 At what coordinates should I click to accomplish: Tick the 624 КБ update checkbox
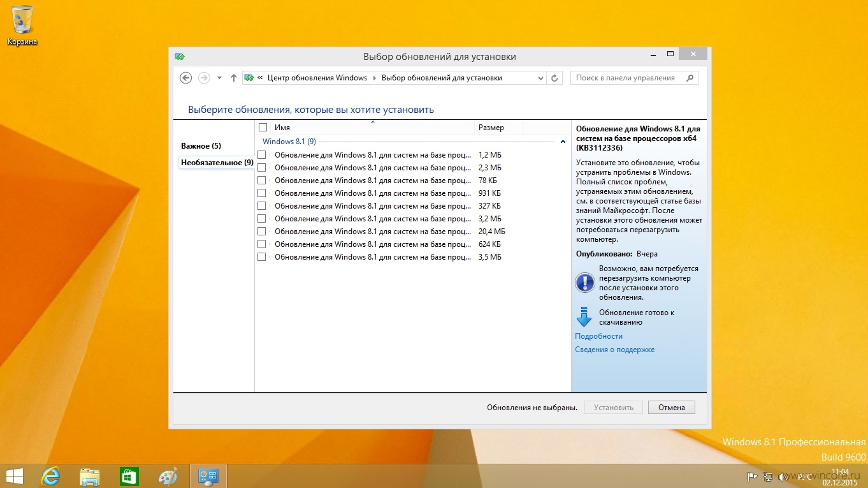(x=261, y=244)
